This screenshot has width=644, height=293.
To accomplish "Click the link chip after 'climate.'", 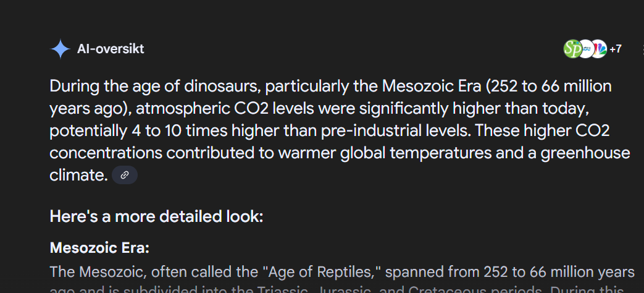I will 125,176.
